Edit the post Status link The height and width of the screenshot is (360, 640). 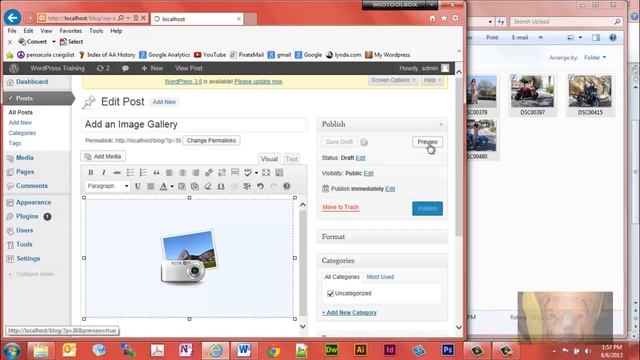click(x=360, y=158)
